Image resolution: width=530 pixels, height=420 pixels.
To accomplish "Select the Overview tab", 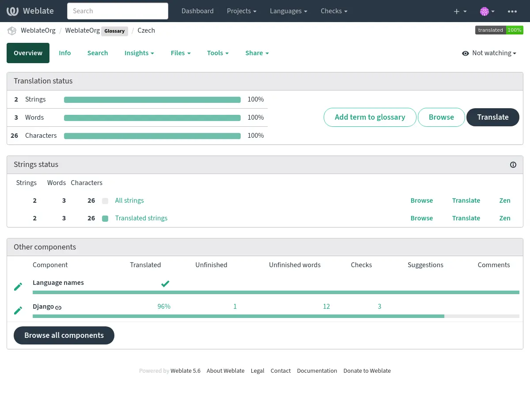I will pyautogui.click(x=28, y=53).
